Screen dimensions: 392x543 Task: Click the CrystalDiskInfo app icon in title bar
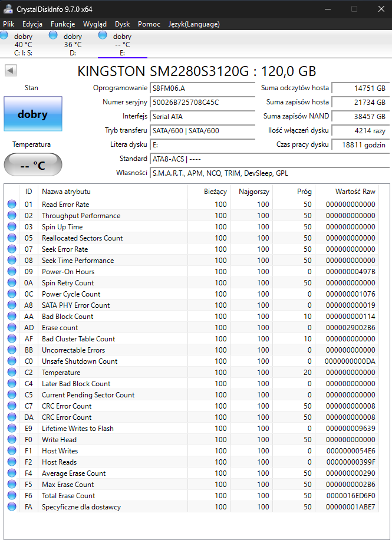tap(8, 9)
